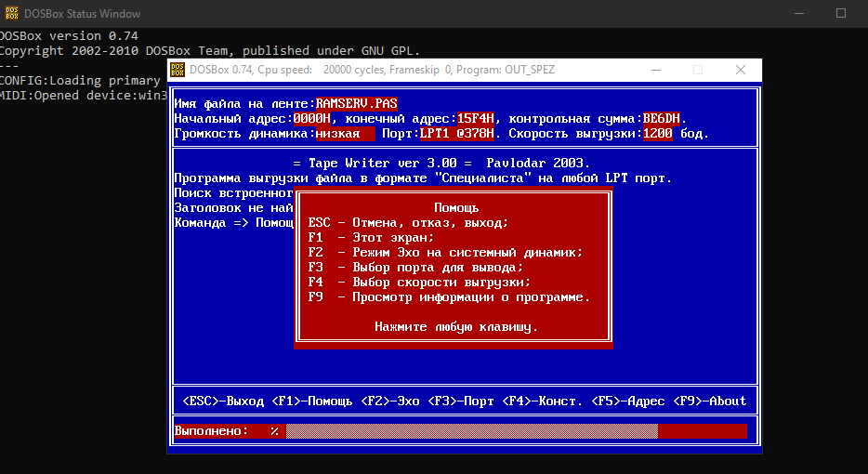Minimize the DOSBox 0.74 OUT_SPEZ window
The width and height of the screenshot is (868, 474).
(x=656, y=70)
